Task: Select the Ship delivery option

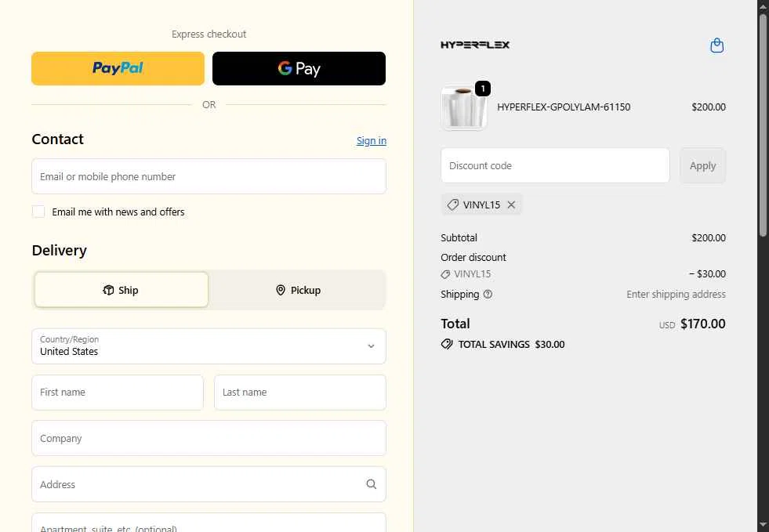Action: point(122,290)
